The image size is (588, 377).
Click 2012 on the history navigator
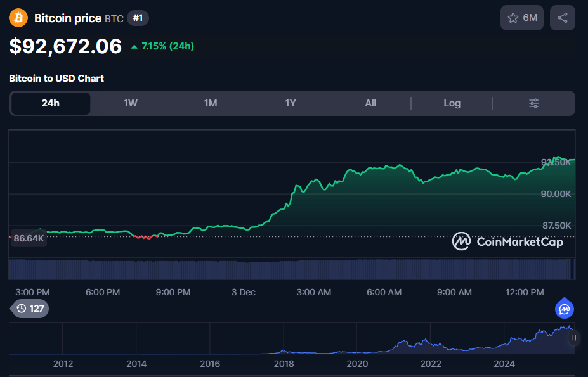63,364
